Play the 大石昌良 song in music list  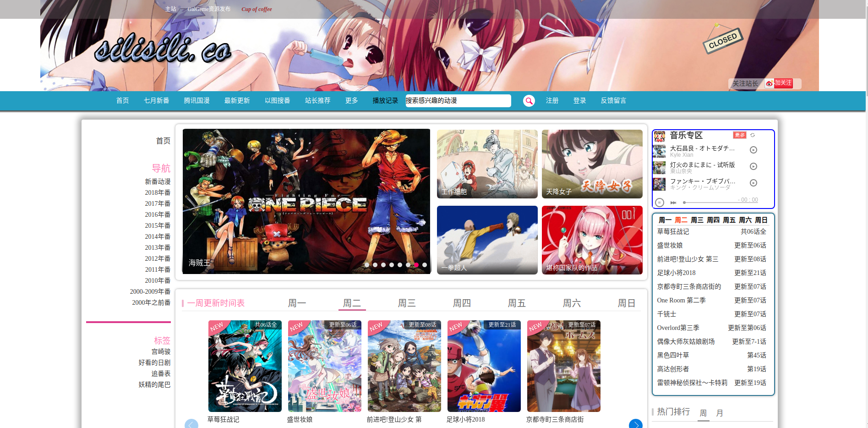tap(753, 150)
